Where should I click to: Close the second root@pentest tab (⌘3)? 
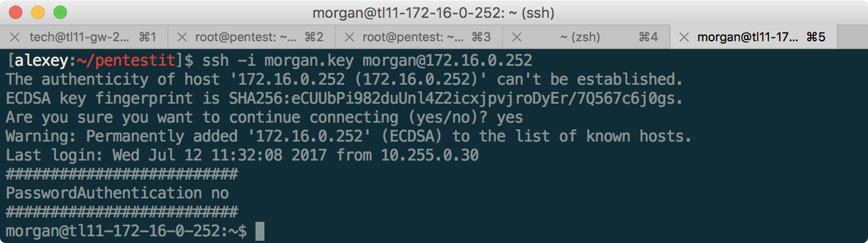(x=349, y=37)
